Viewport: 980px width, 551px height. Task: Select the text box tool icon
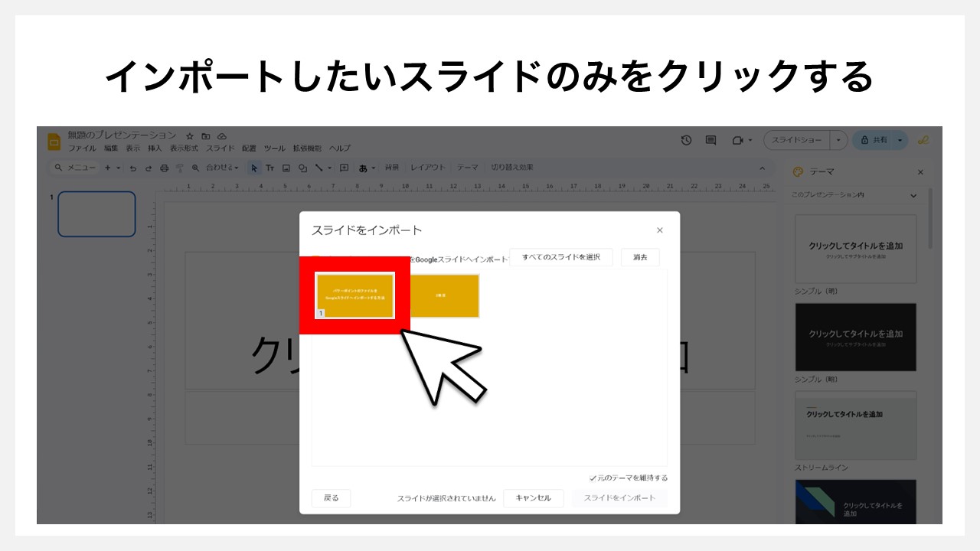269,168
